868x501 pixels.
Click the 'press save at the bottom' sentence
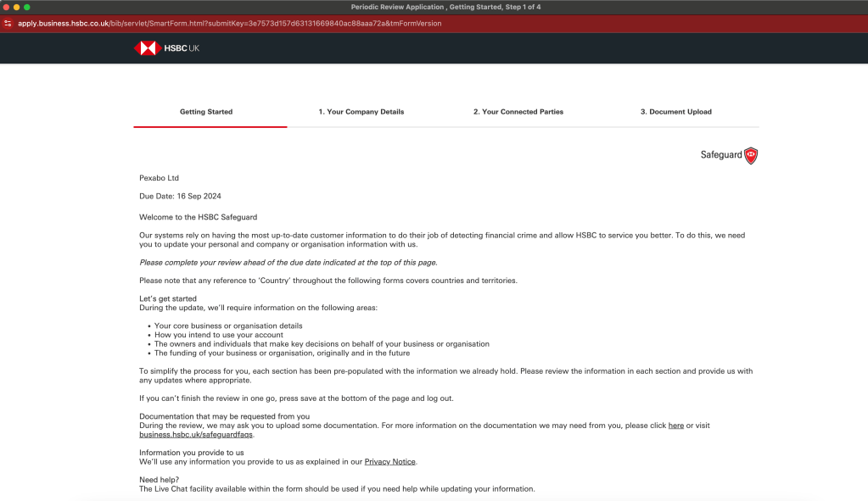pos(296,398)
